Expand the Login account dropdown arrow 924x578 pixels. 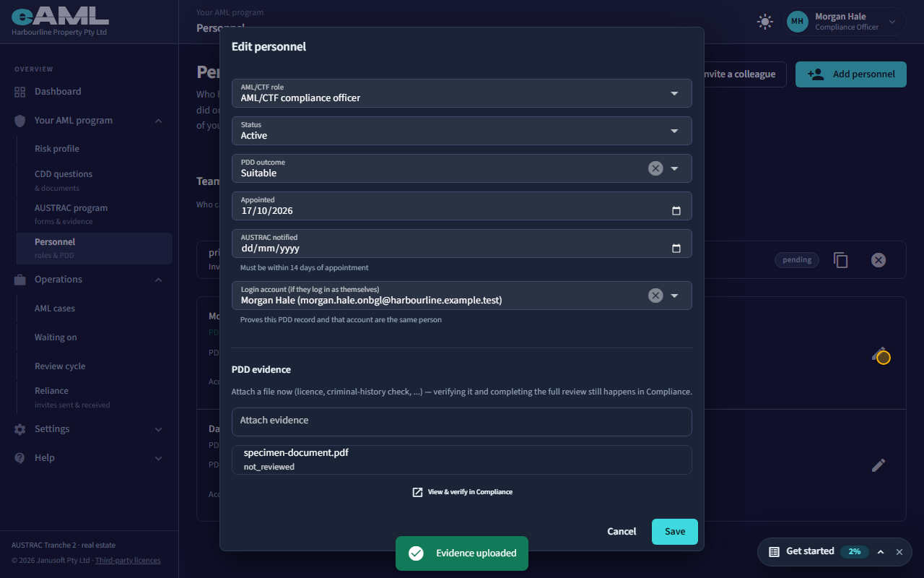tap(674, 296)
